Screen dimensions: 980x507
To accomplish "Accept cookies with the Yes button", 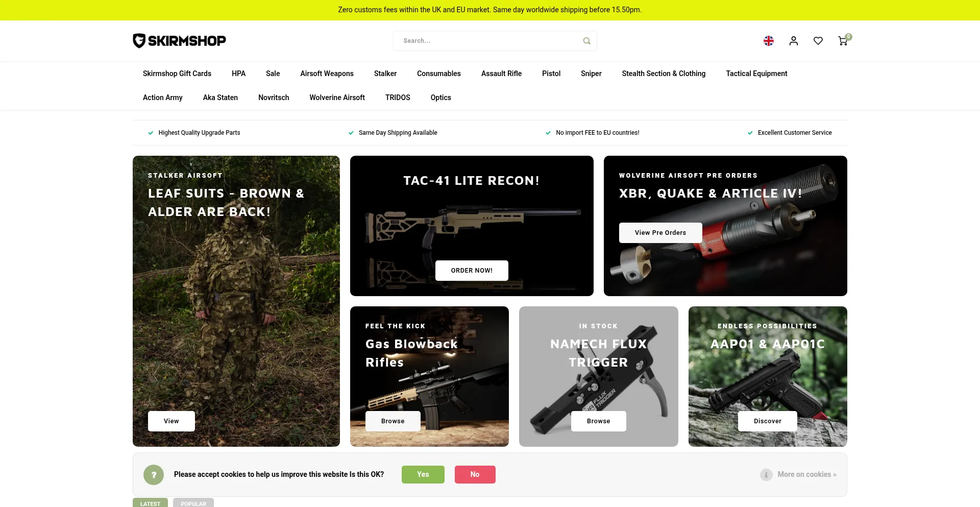I will click(x=423, y=474).
